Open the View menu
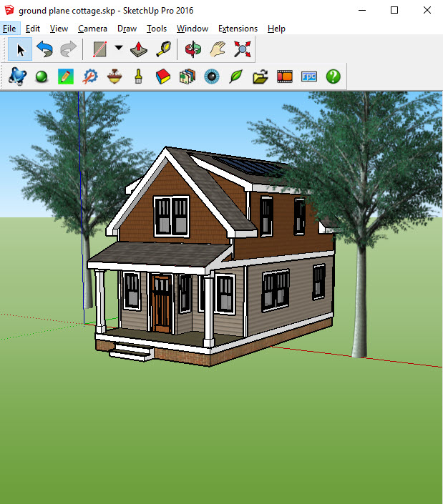Viewport: 443px width, 504px height. pos(59,29)
